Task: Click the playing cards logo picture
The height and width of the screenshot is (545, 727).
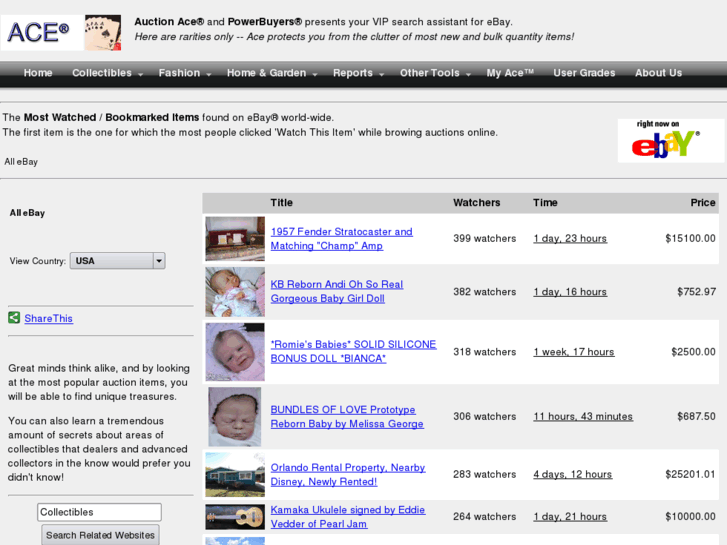Action: (x=103, y=32)
